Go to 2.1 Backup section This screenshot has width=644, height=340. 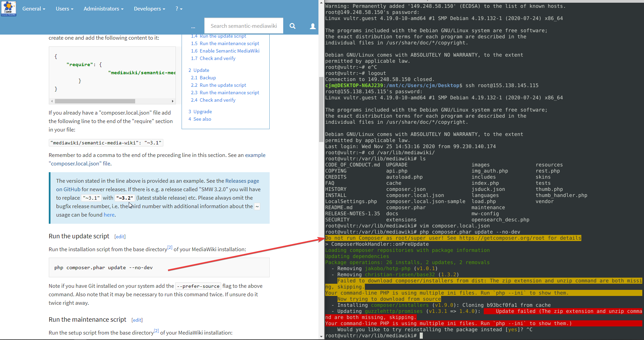click(203, 78)
